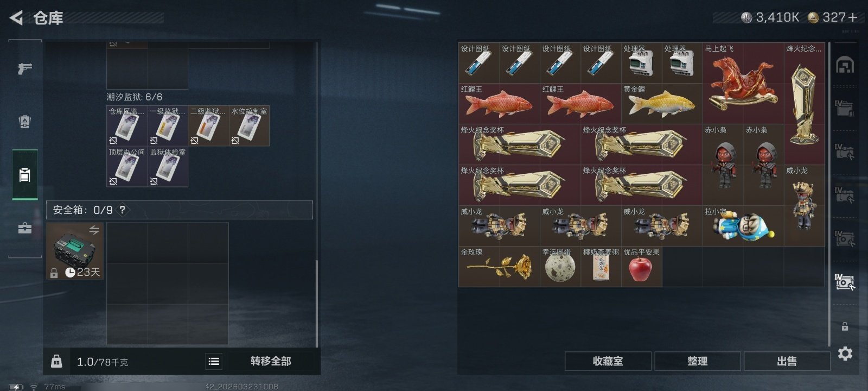Screen dimensions: 868x391
Task: Click the 转移全部 button
Action: [x=271, y=361]
